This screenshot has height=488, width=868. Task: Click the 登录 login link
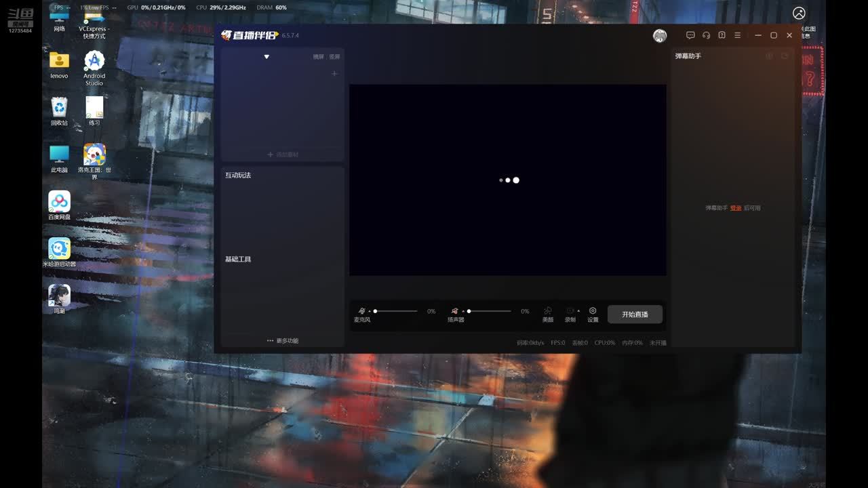click(x=736, y=208)
